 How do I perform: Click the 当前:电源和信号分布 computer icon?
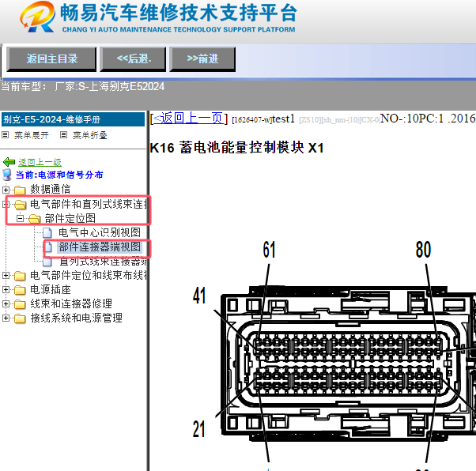[7, 175]
